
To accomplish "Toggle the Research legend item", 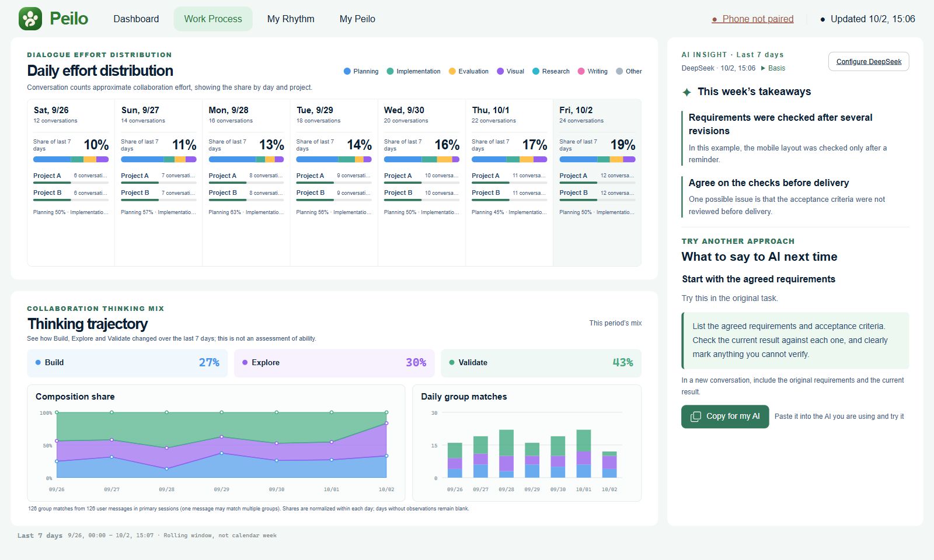I will coord(550,71).
